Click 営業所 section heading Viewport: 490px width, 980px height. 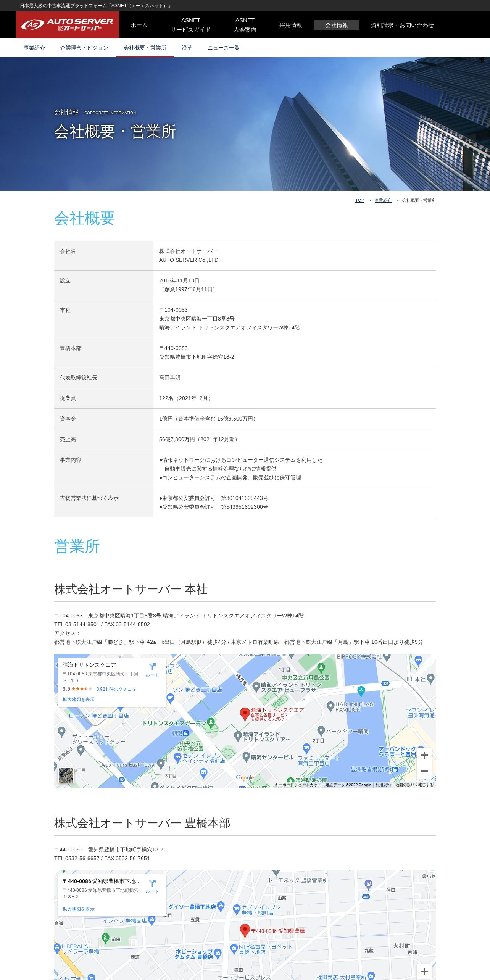pyautogui.click(x=77, y=546)
